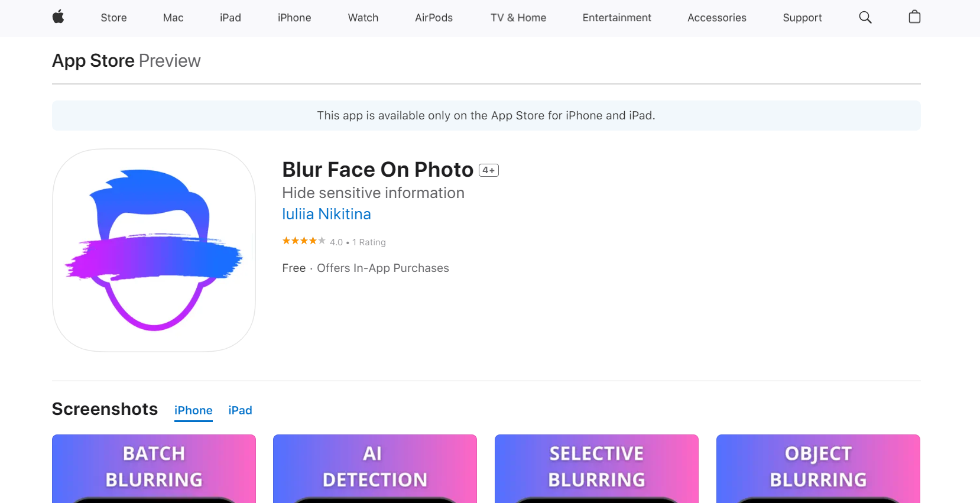Switch to the iPhone screenshots tab
Viewport: 980px width, 503px height.
pos(193,410)
